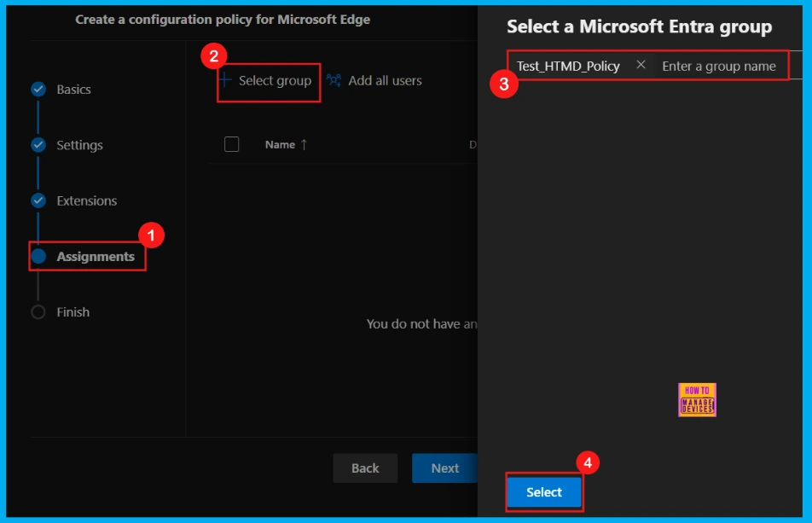This screenshot has height=523, width=812.
Task: Click the Settings step checkmark icon
Action: pyautogui.click(x=38, y=145)
